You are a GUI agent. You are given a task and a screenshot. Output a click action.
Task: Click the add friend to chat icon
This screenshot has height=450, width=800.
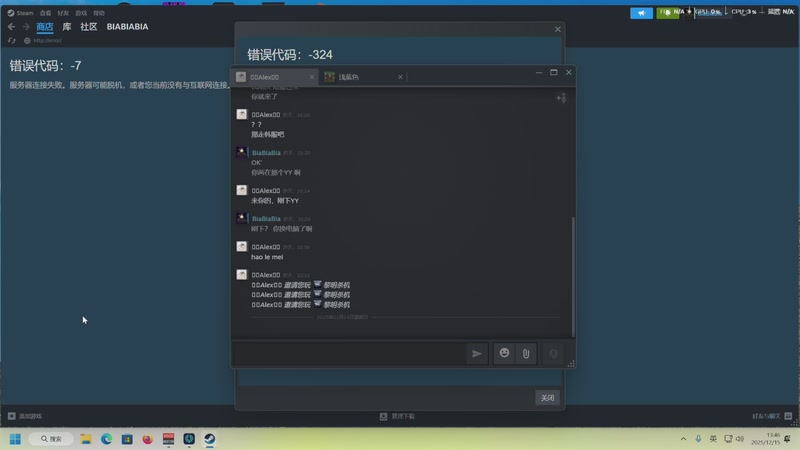[561, 98]
